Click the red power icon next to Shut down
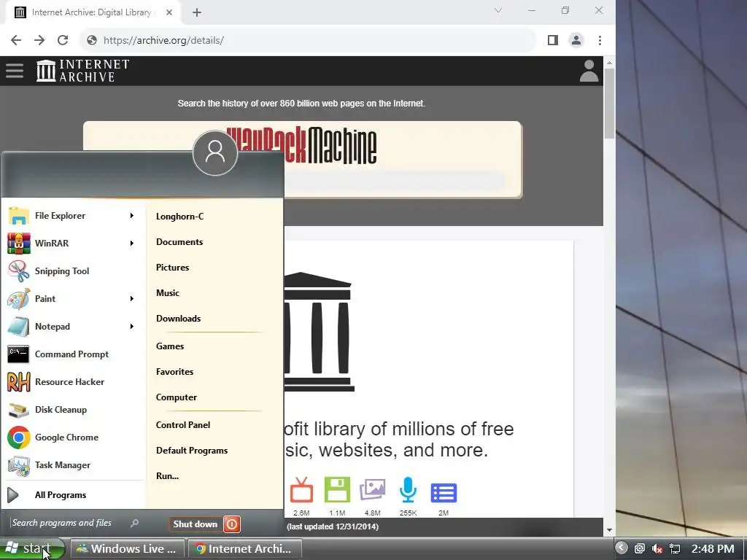The height and width of the screenshot is (560, 747). pyautogui.click(x=232, y=524)
